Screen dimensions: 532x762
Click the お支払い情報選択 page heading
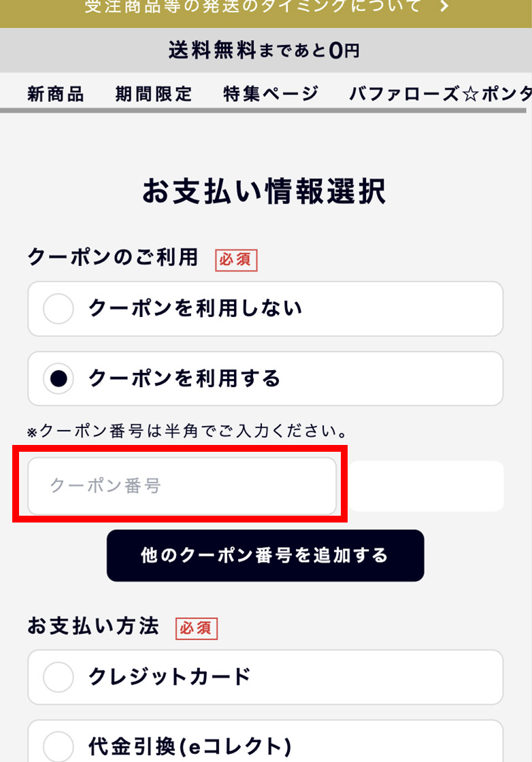coord(264,192)
